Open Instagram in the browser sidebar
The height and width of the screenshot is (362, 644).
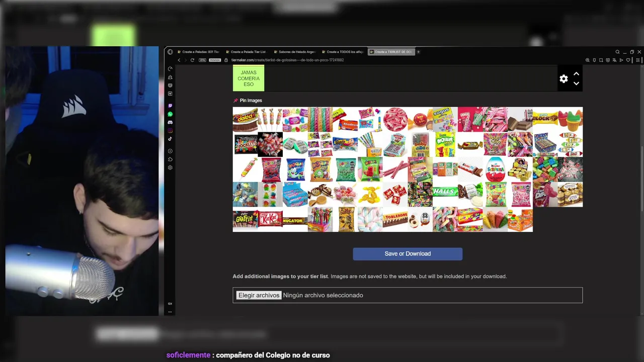[x=170, y=131]
